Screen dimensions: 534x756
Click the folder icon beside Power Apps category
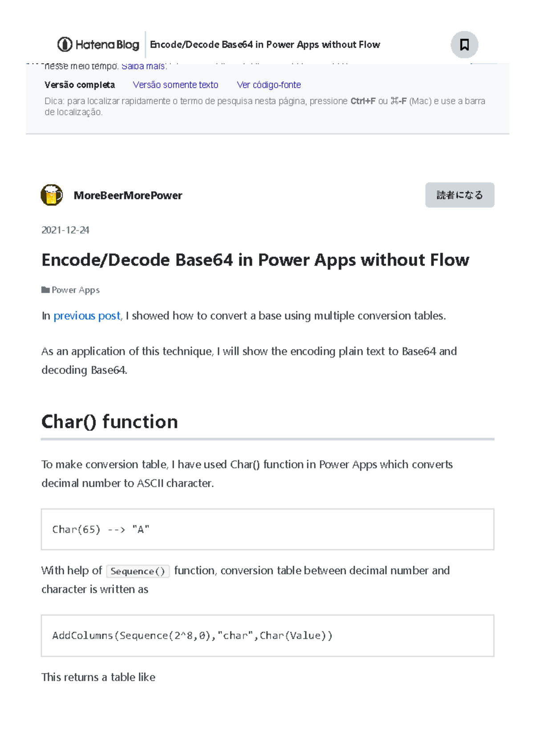(x=46, y=289)
